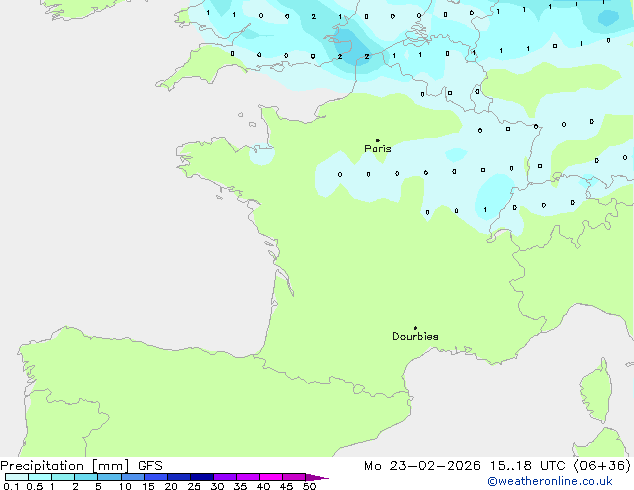Click the 10–15 mm legend color box
This screenshot has height=490, width=634.
tap(132, 477)
